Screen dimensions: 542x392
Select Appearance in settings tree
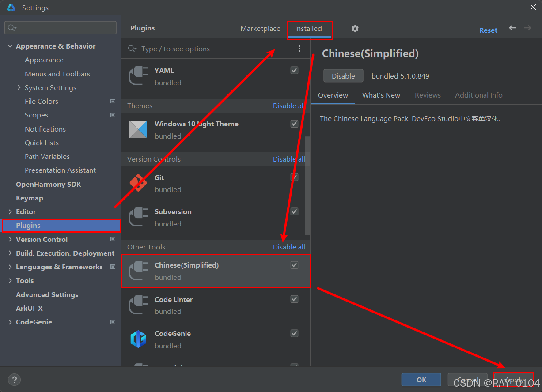click(44, 60)
